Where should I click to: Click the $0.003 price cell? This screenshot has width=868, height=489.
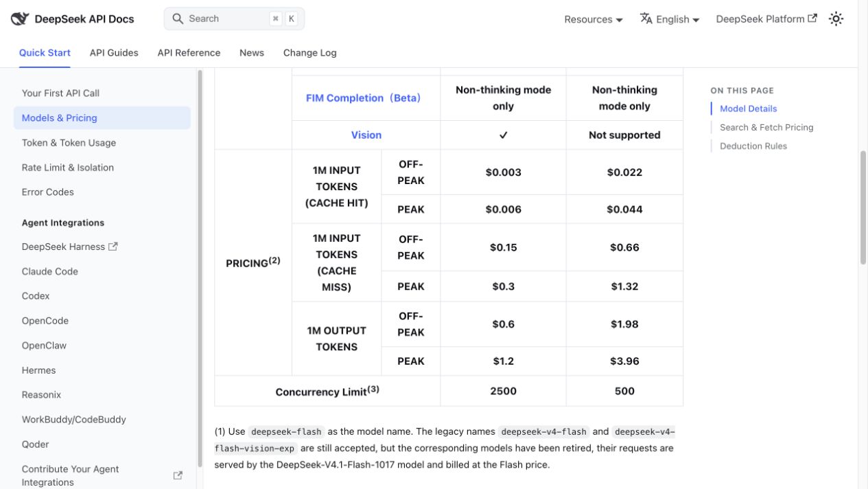coord(504,172)
